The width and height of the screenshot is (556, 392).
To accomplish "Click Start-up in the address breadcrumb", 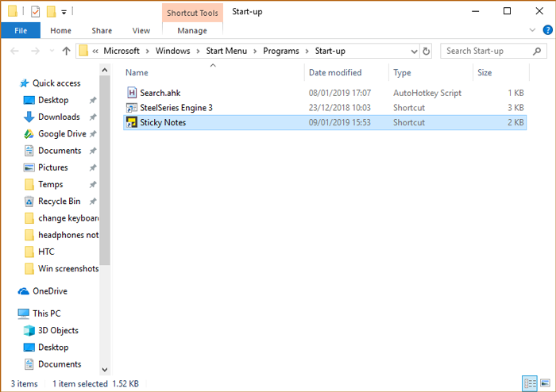I will tap(330, 51).
